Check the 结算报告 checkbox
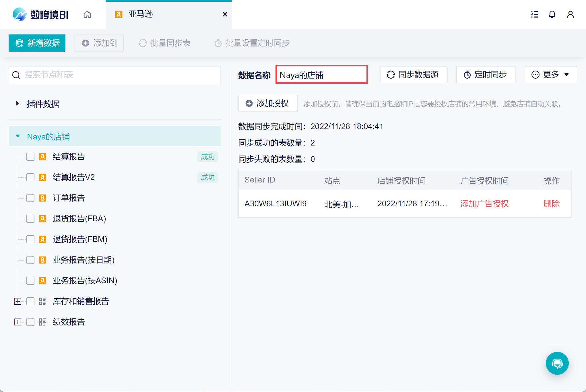This screenshot has width=586, height=392. [x=30, y=157]
